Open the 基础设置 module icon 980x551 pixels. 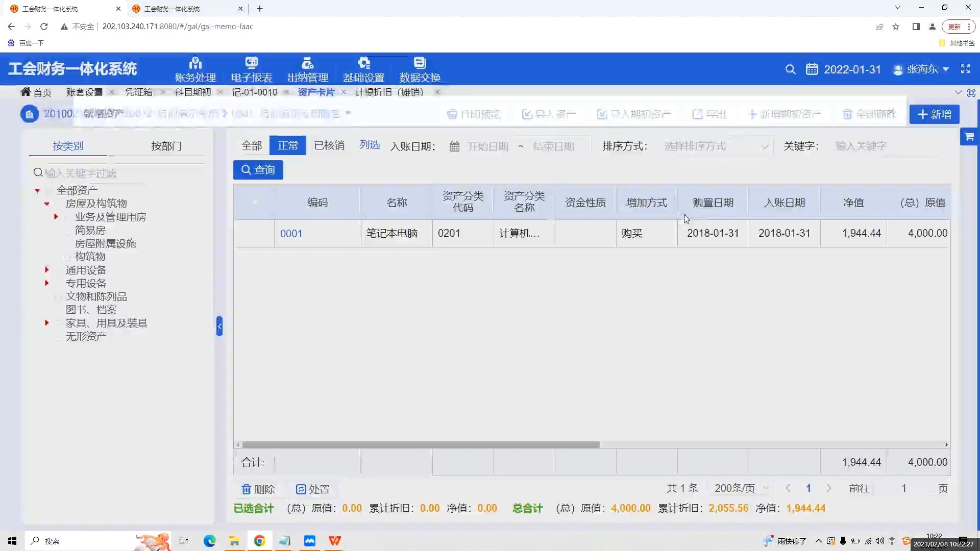(x=364, y=63)
